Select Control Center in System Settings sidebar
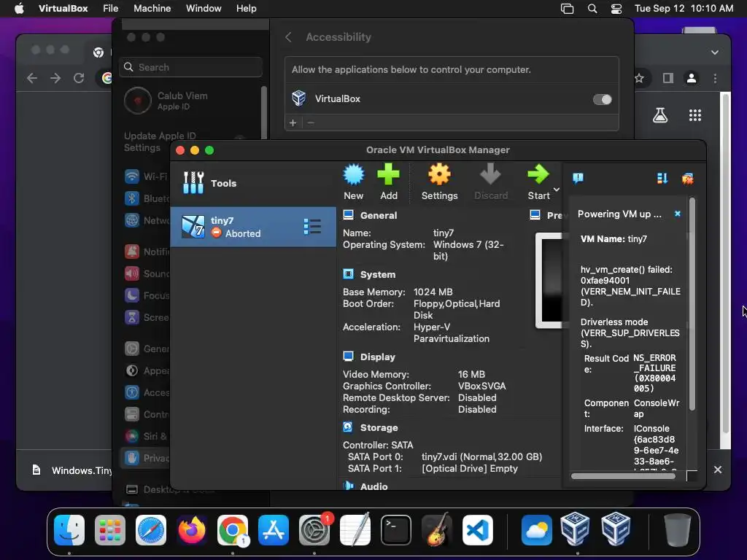 [x=146, y=414]
